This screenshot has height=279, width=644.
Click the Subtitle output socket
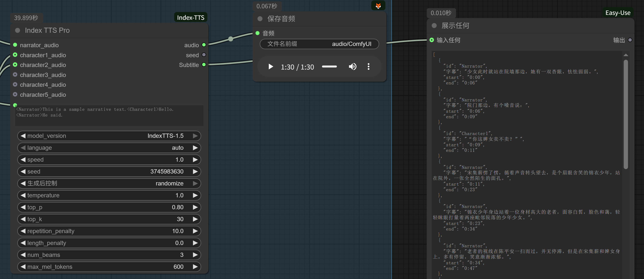pyautogui.click(x=204, y=65)
